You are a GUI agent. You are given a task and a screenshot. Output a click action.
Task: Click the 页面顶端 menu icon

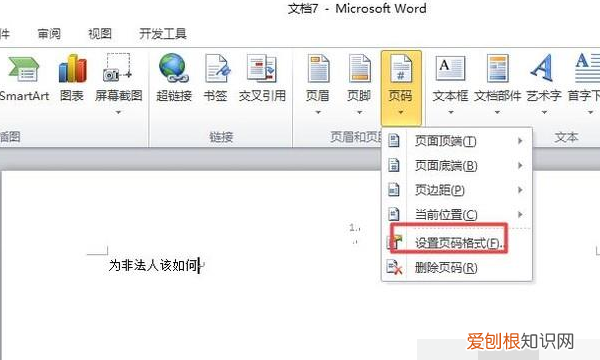[x=394, y=140]
